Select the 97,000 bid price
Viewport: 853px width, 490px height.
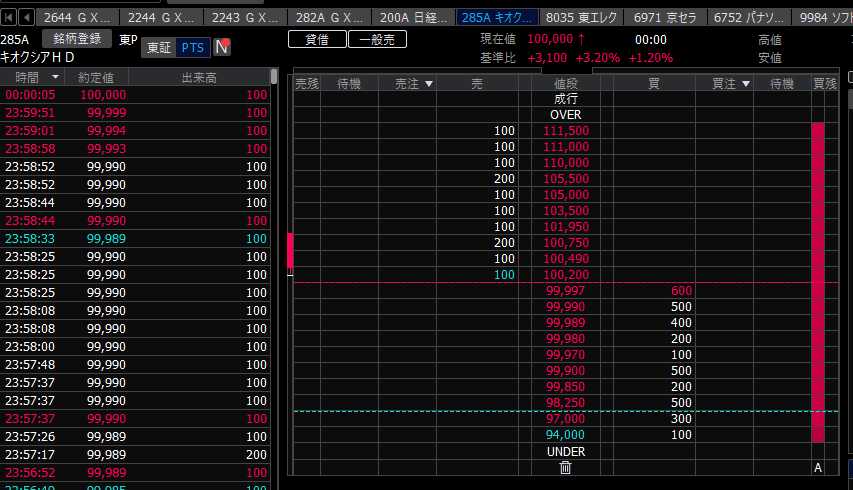click(566, 419)
